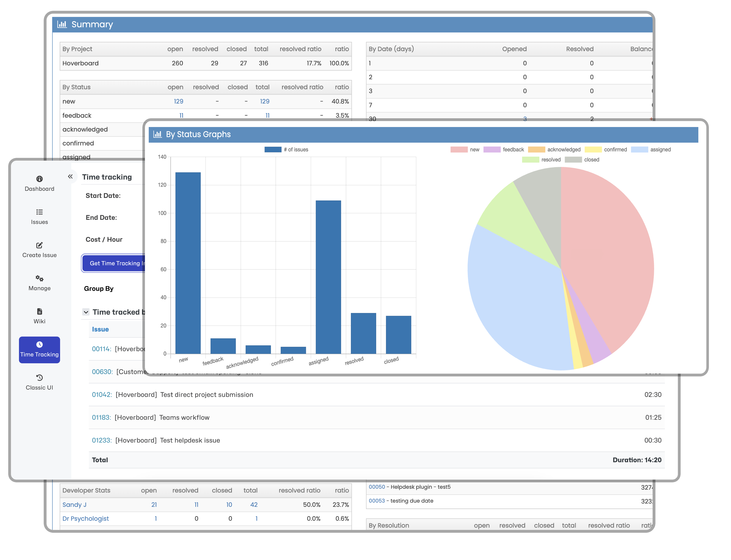The image size is (731, 560).
Task: Toggle the '# of issues' legend item
Action: 273,150
